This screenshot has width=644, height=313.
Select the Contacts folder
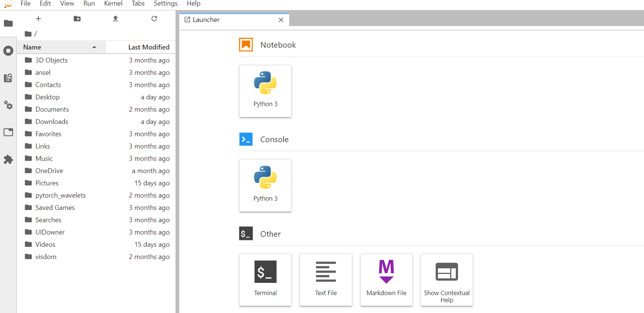click(96, 85)
